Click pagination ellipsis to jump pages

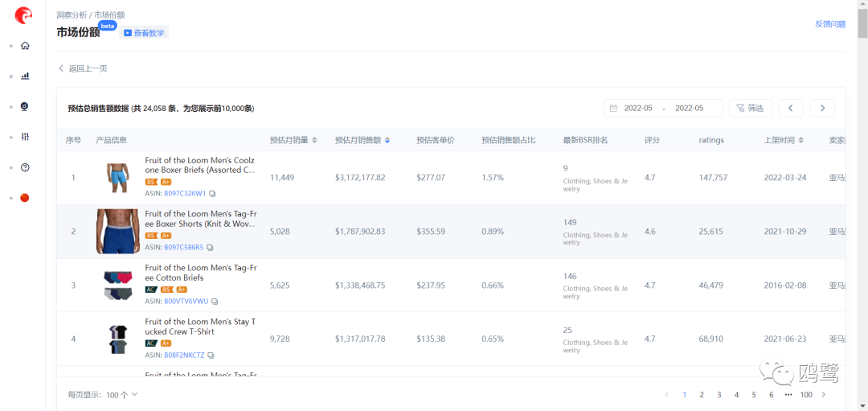click(788, 395)
